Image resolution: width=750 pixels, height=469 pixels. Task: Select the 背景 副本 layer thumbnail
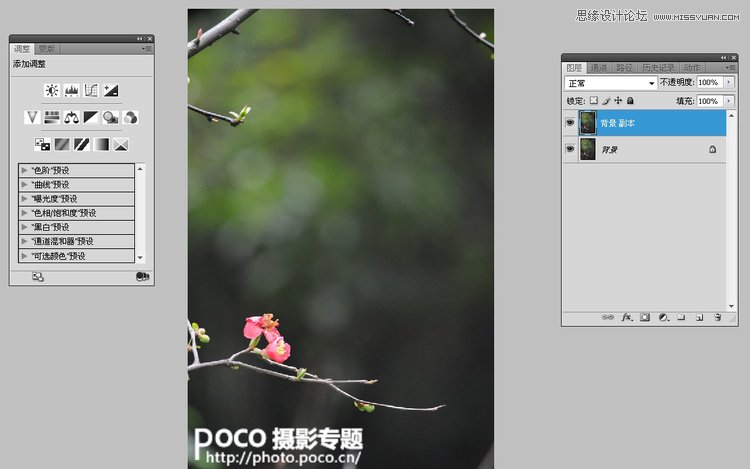coord(588,123)
